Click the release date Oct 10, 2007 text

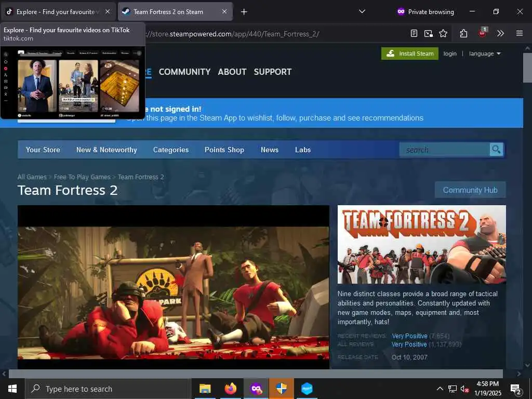pyautogui.click(x=409, y=357)
